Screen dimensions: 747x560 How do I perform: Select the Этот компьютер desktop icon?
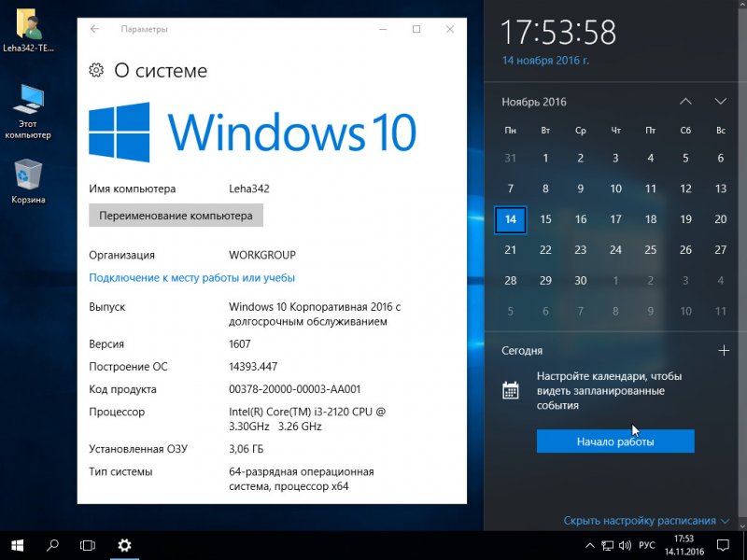tap(28, 111)
